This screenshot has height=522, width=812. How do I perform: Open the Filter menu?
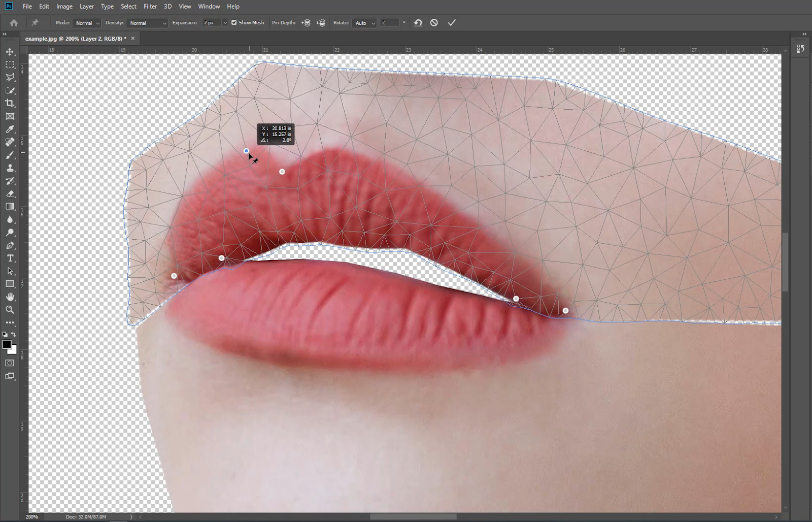tap(150, 7)
